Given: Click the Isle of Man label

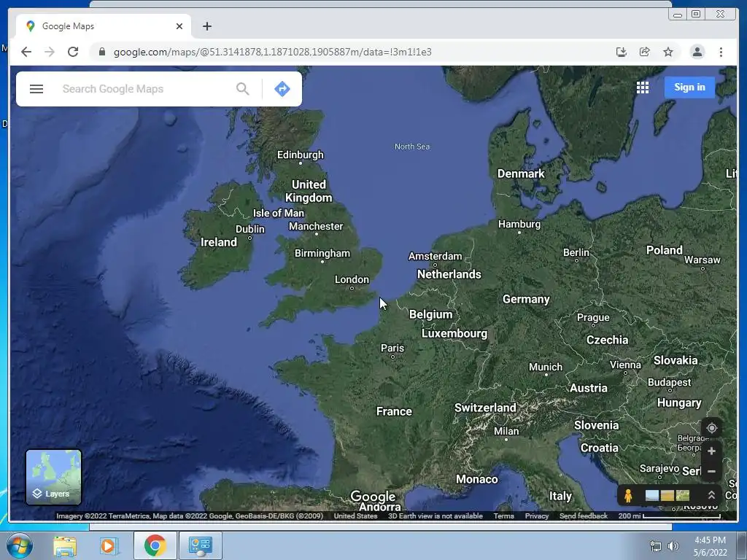Looking at the screenshot, I should [x=278, y=213].
